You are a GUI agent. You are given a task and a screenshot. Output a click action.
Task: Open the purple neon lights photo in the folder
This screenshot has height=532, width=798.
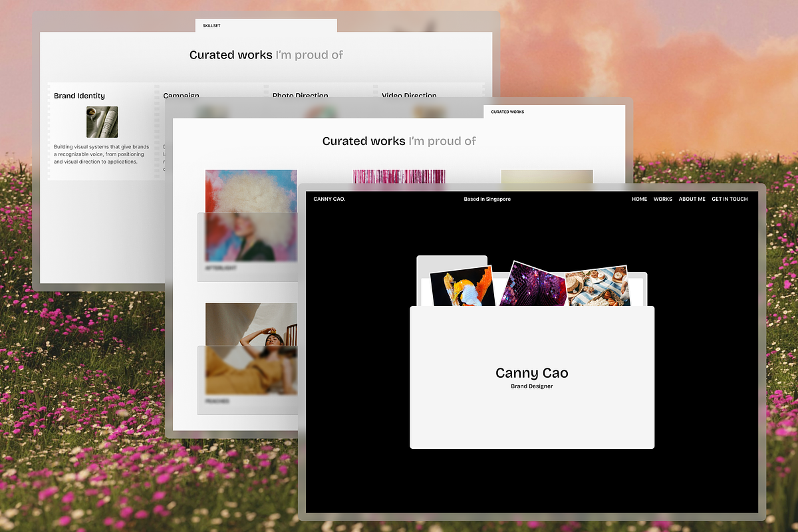[532, 285]
